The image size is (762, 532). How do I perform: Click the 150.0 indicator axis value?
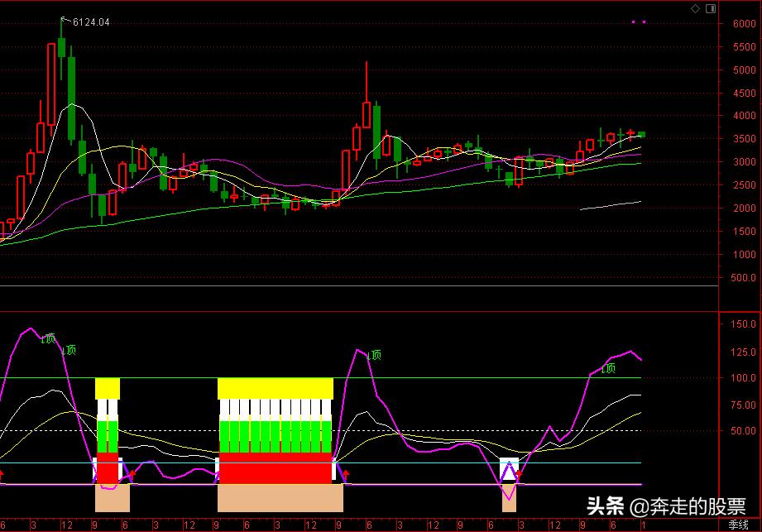(x=744, y=324)
